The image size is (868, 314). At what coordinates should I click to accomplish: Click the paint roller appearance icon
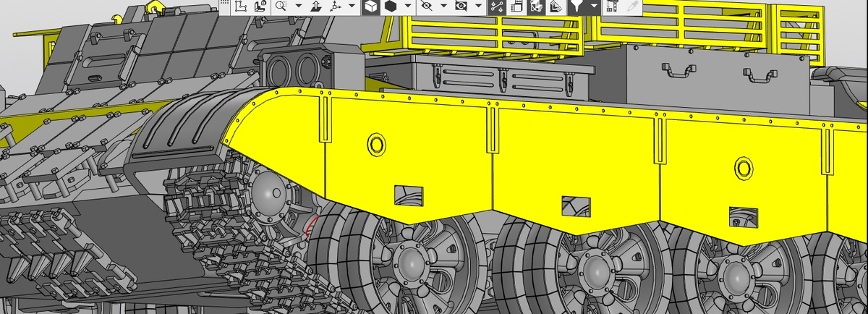pyautogui.click(x=611, y=7)
